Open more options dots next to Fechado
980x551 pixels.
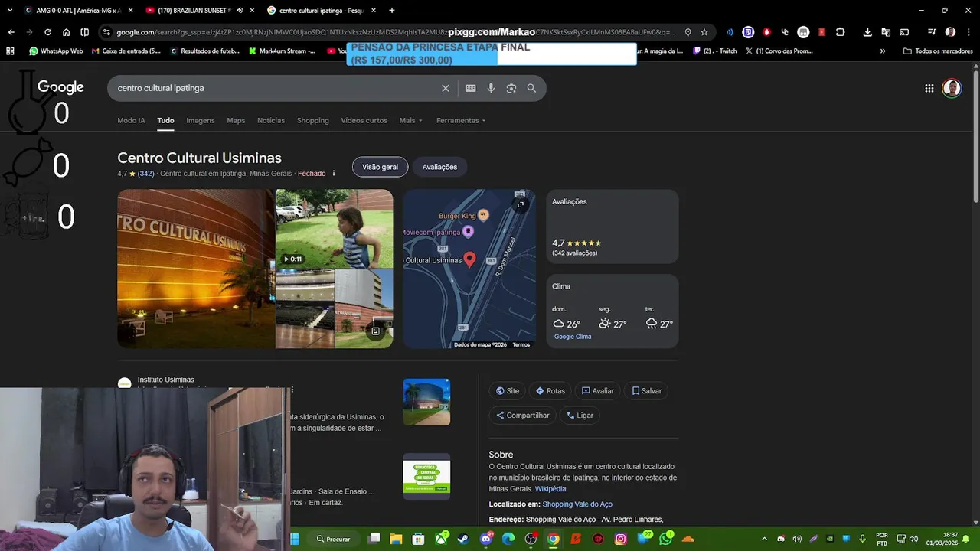point(333,174)
